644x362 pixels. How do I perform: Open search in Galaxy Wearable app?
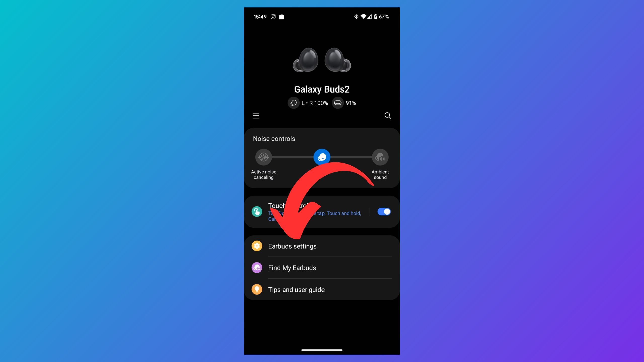[x=387, y=116]
